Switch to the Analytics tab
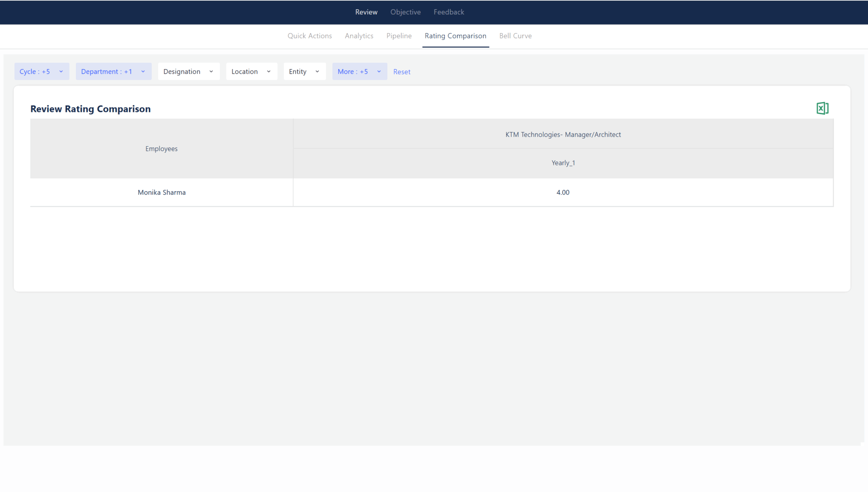This screenshot has width=868, height=492. 359,36
